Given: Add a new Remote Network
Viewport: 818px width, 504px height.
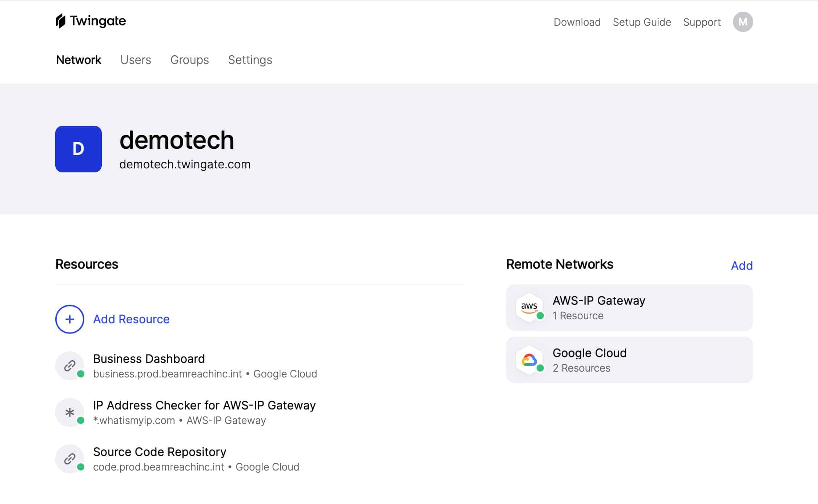Looking at the screenshot, I should pyautogui.click(x=742, y=265).
